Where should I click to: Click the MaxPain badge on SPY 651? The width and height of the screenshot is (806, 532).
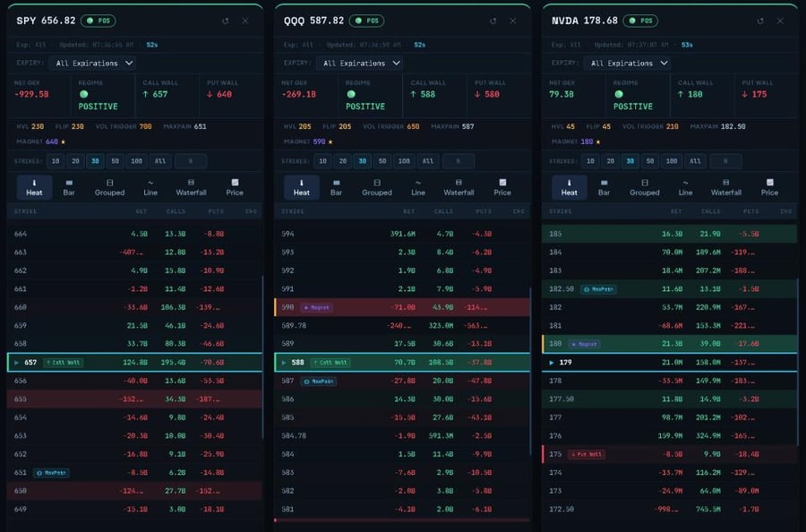click(x=51, y=473)
